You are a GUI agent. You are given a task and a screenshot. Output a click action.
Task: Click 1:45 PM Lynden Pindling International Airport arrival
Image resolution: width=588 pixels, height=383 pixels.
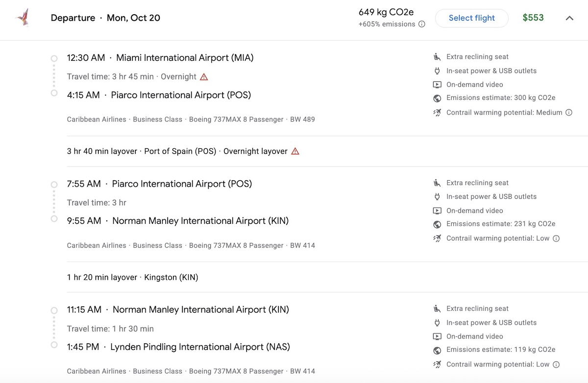point(178,347)
